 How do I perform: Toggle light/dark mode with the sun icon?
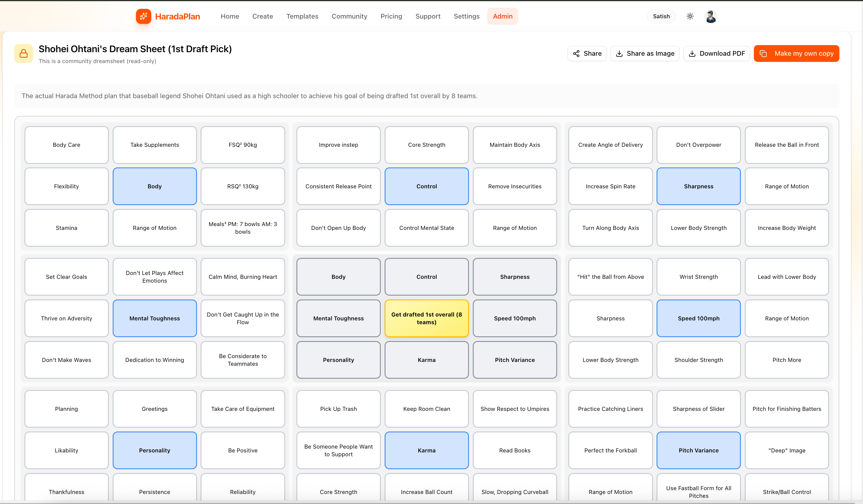(x=690, y=16)
